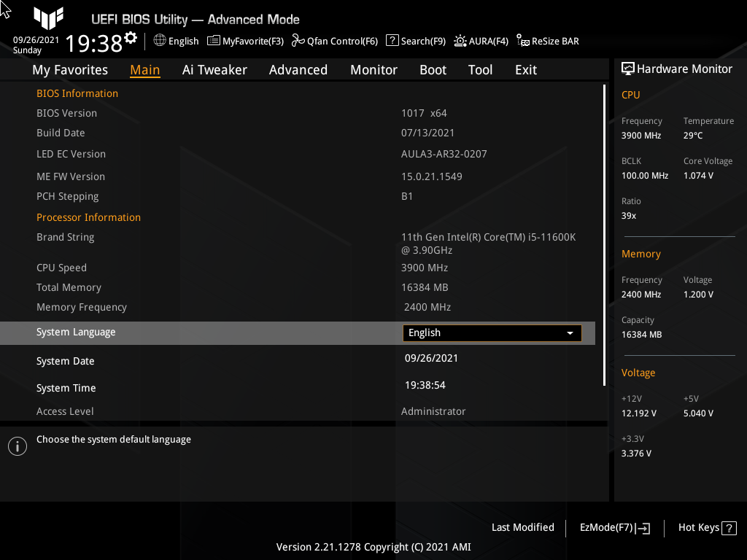Switch to EzMode via EzMode(F7) button

[x=614, y=527]
